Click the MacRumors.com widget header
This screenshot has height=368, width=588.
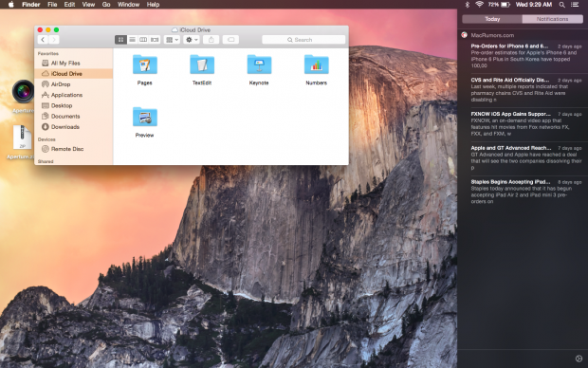point(492,35)
